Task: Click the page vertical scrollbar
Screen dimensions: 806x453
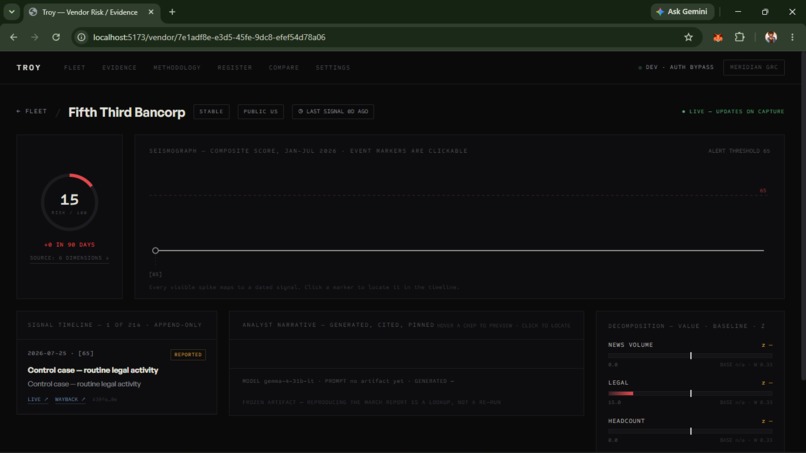Action: coord(803,216)
